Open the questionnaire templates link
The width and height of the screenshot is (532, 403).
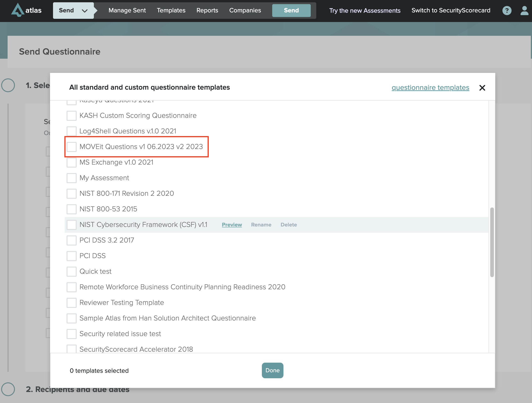coord(430,87)
